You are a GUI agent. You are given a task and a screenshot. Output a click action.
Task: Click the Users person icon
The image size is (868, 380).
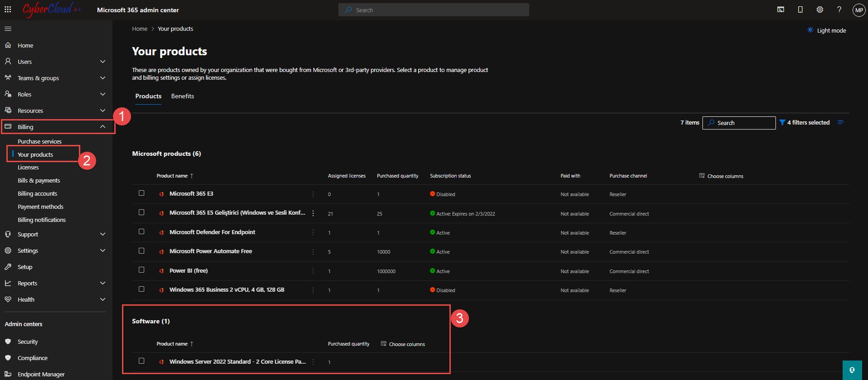[8, 61]
